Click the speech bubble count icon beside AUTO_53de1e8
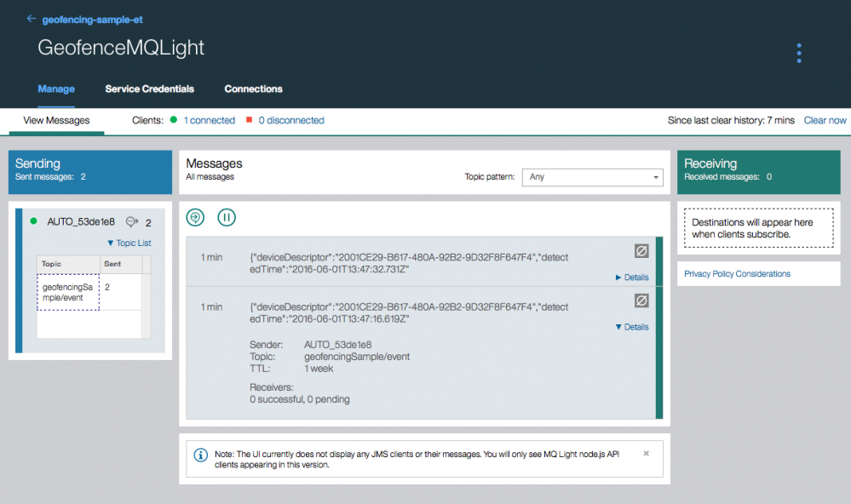This screenshot has height=504, width=851. pos(132,220)
